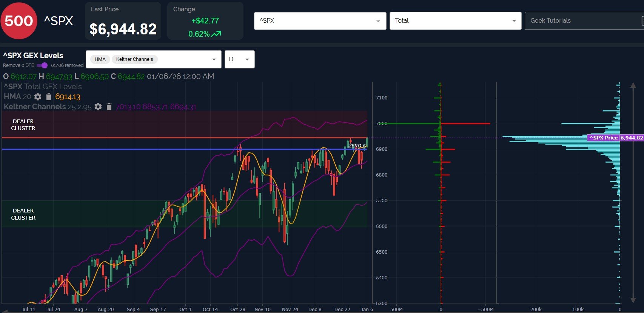Click the 6900 price axis label
Image resolution: width=644 pixels, height=313 pixels.
(x=382, y=149)
